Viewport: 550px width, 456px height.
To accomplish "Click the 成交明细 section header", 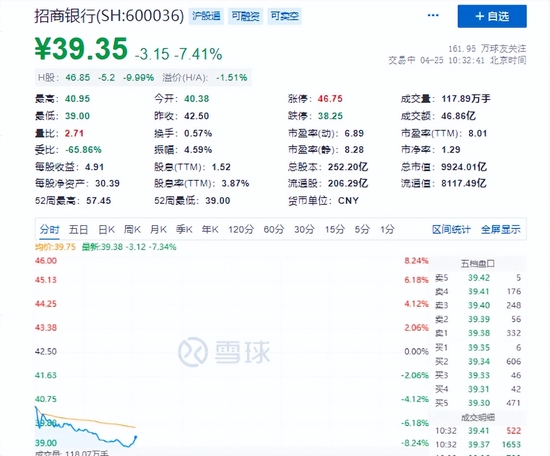I will (x=477, y=417).
